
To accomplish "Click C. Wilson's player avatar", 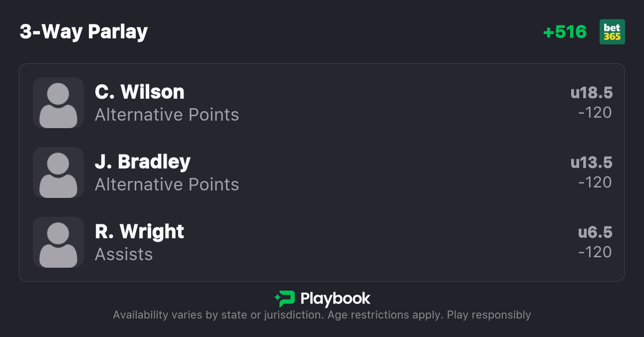I will tap(58, 103).
